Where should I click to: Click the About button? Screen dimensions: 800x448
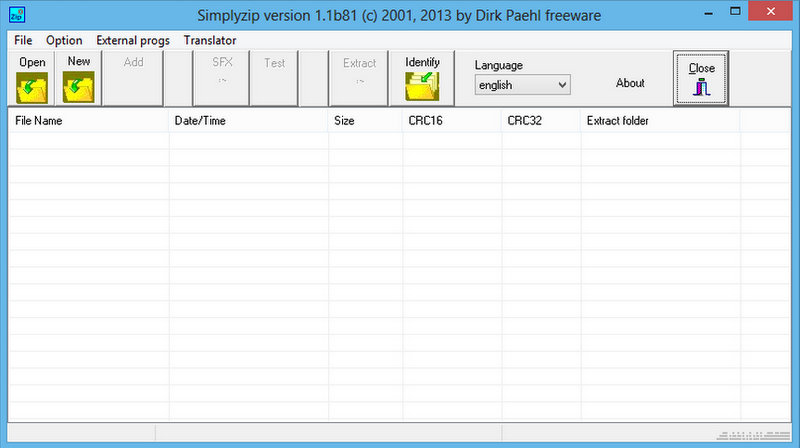(630, 83)
